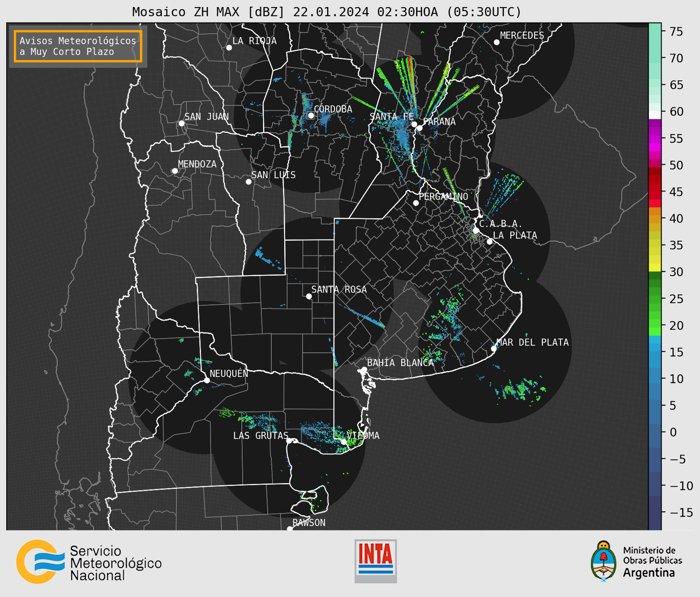This screenshot has height=597, width=700.
Task: Click the C.A.B.A. city marker dot
Action: [x=476, y=230]
